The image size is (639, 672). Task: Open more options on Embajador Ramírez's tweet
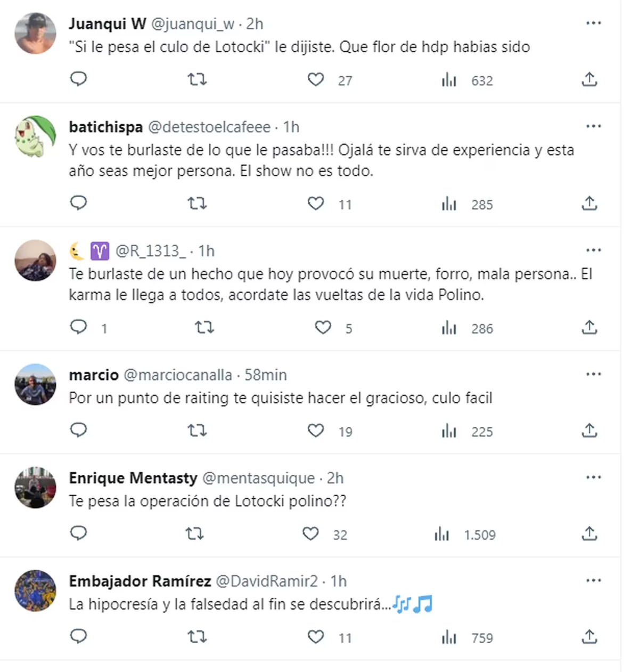tap(593, 581)
